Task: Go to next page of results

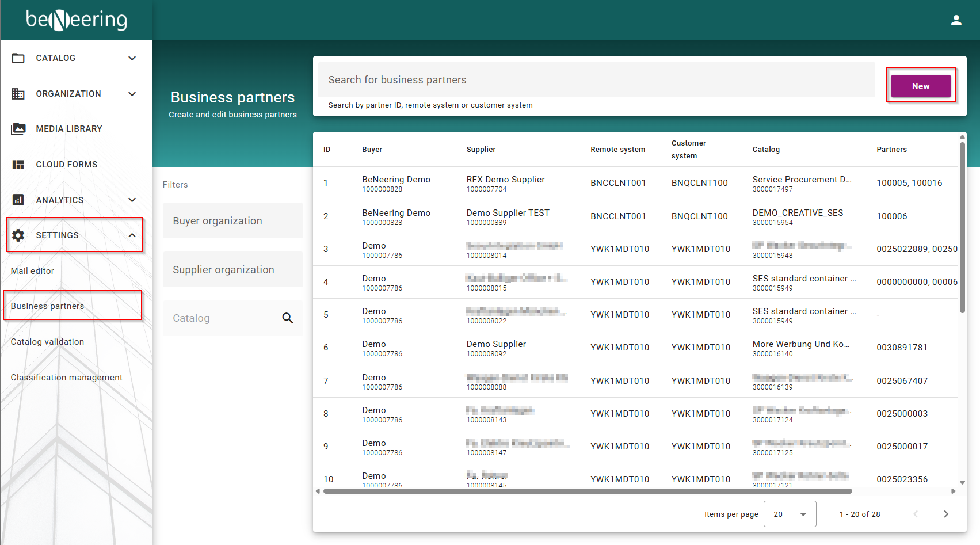Action: click(x=945, y=514)
